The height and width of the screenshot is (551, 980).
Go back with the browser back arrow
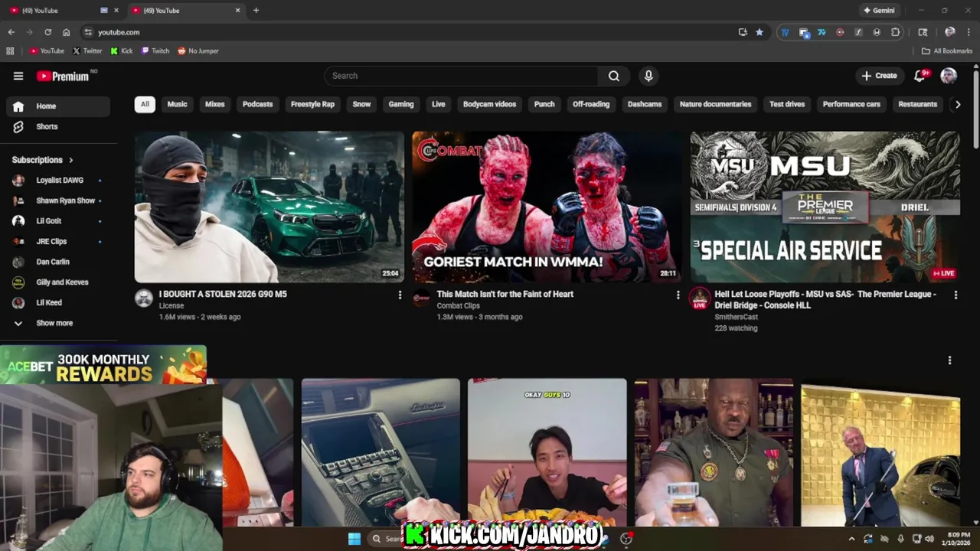coord(11,32)
